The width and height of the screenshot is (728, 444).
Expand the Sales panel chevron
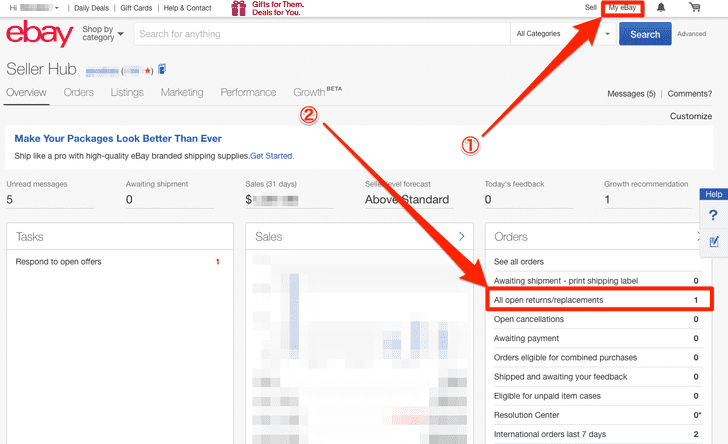462,236
